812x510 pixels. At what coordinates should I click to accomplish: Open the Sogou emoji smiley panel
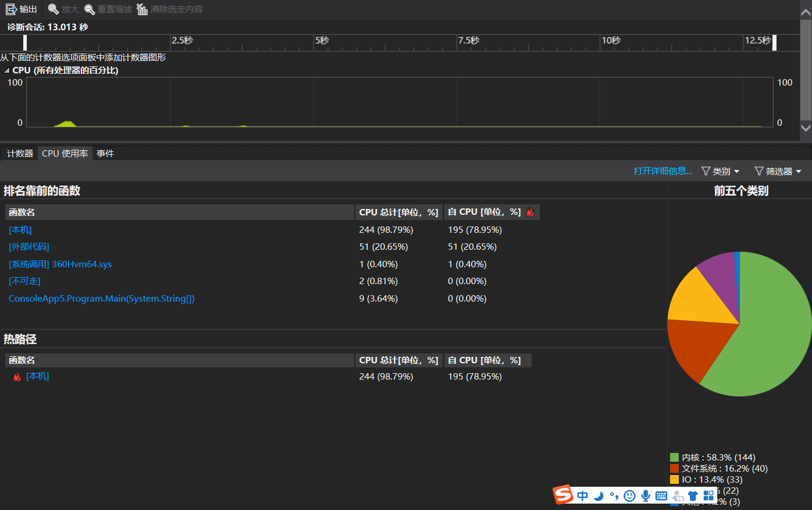[x=629, y=496]
